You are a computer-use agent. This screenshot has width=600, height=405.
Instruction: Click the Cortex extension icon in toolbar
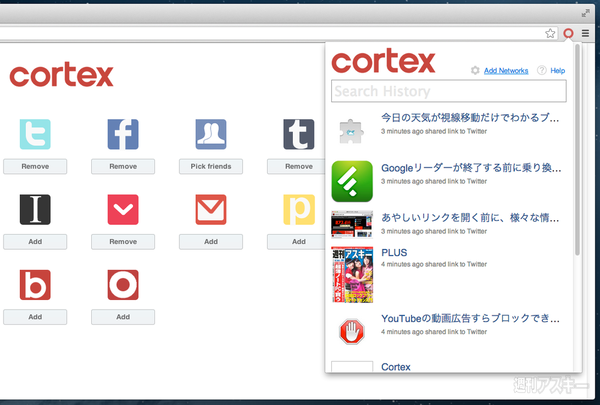click(x=568, y=34)
